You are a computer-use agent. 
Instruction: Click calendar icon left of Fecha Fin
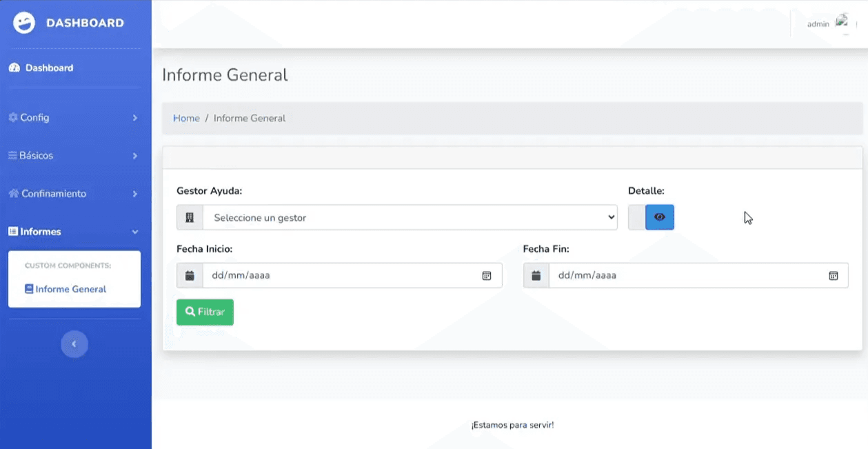pyautogui.click(x=536, y=276)
